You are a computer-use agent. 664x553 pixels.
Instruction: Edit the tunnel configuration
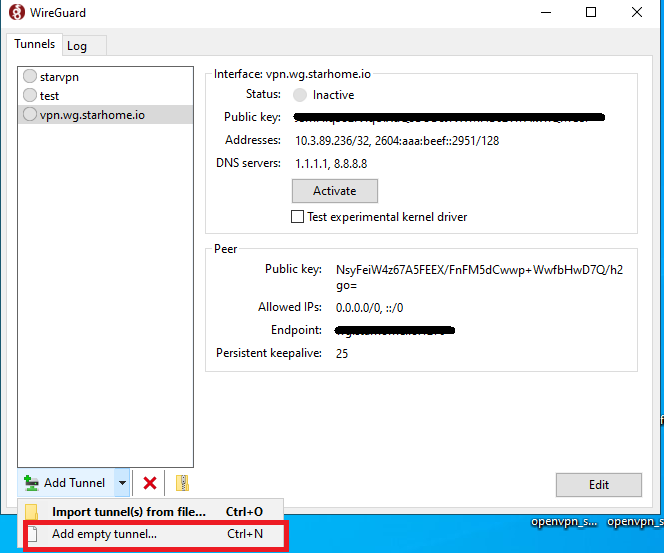599,485
